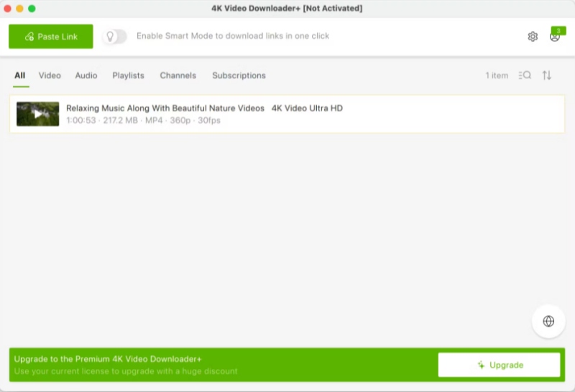Open the account profile icon
This screenshot has width=575, height=392.
coord(554,37)
